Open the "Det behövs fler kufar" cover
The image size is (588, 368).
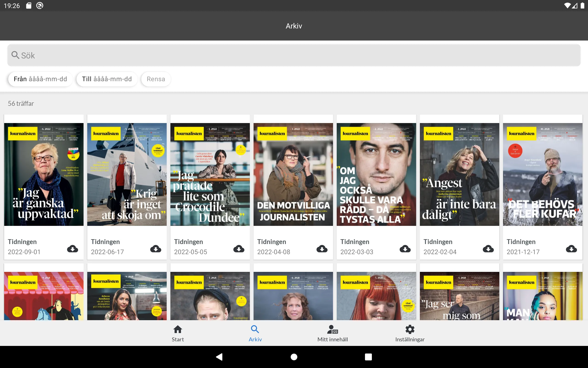pyautogui.click(x=542, y=174)
